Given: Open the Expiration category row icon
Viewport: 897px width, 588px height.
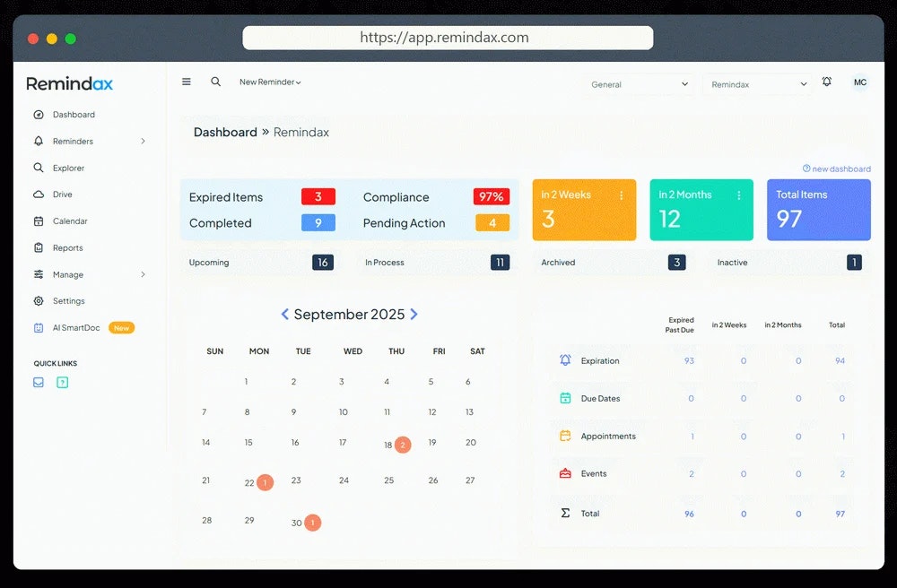Looking at the screenshot, I should 566,360.
